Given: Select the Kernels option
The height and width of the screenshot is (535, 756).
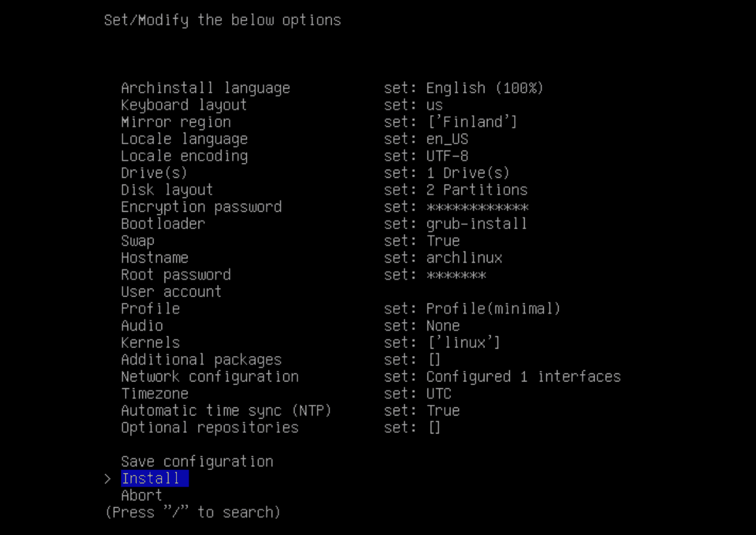Looking at the screenshot, I should coord(150,342).
